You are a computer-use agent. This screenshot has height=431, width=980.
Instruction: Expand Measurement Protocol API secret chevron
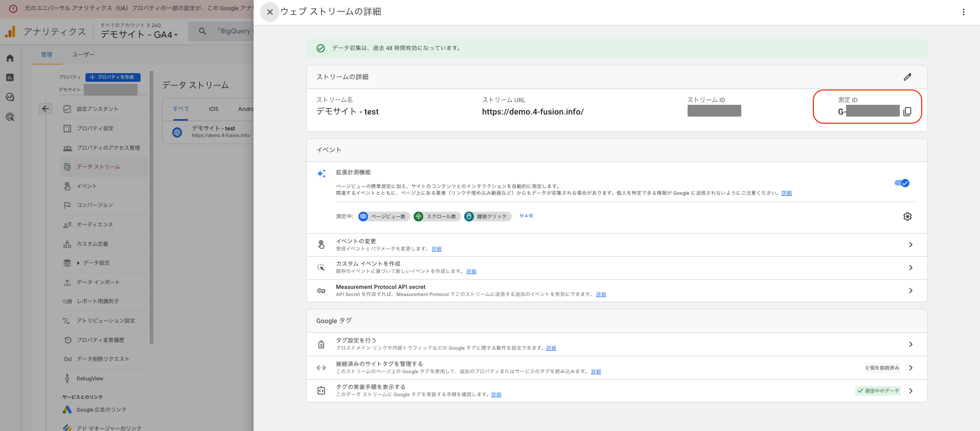pos(910,290)
